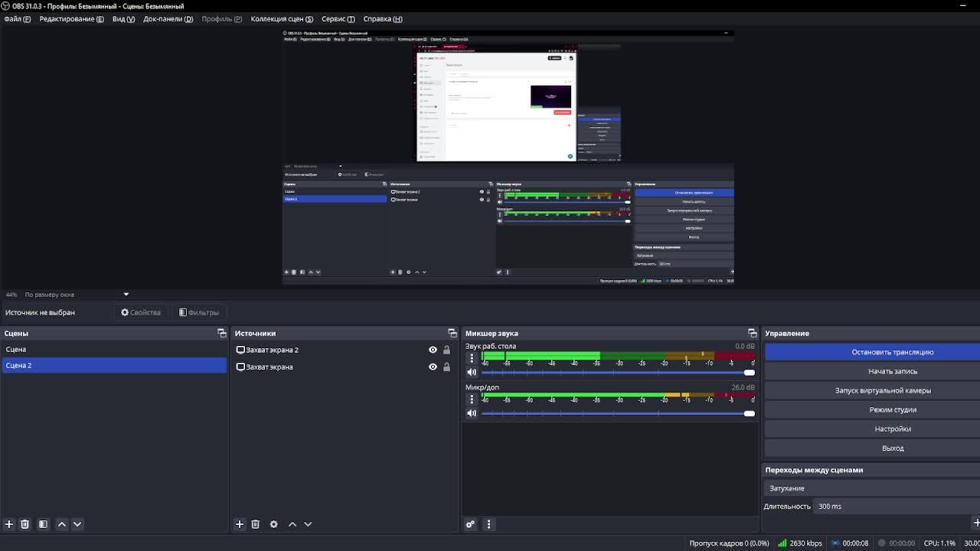Add a new source with the plus icon
Viewport: 980px width, 551px height.
pos(240,524)
